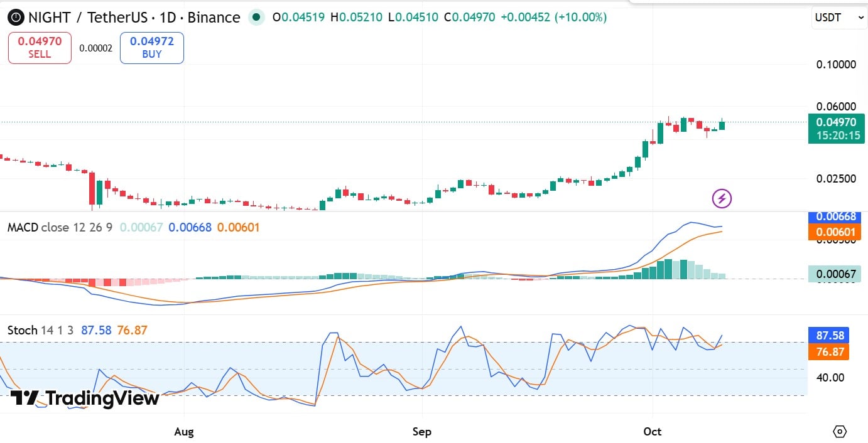Viewport: 868px width, 443px height.
Task: Select the 0.00002 spread value
Action: tap(96, 48)
